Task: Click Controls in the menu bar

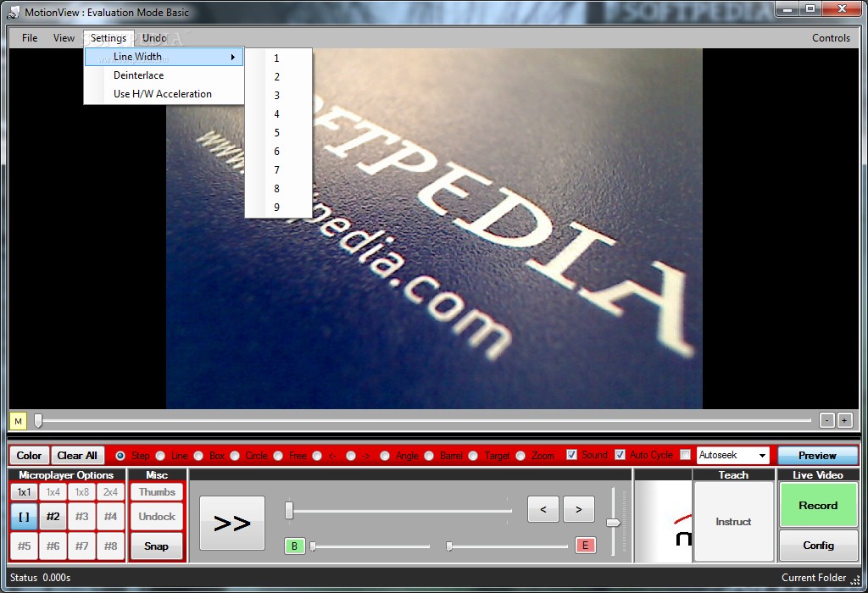Action: click(x=831, y=37)
